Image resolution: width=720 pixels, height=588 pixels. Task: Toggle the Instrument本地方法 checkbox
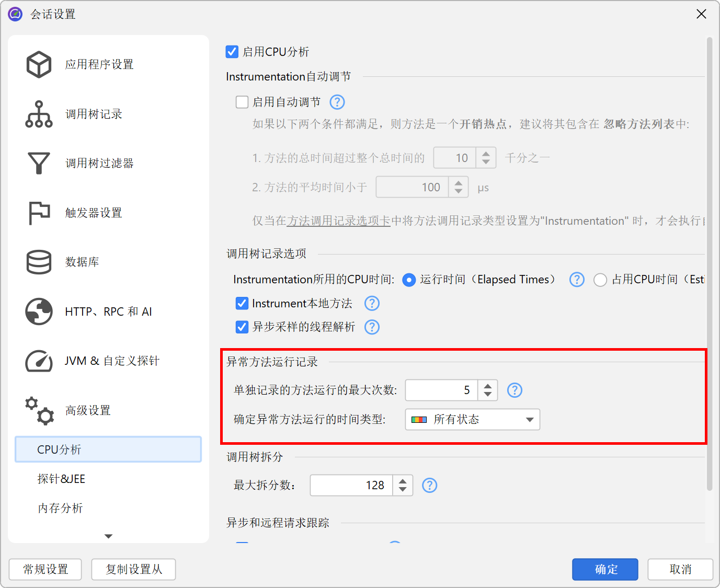coord(242,303)
